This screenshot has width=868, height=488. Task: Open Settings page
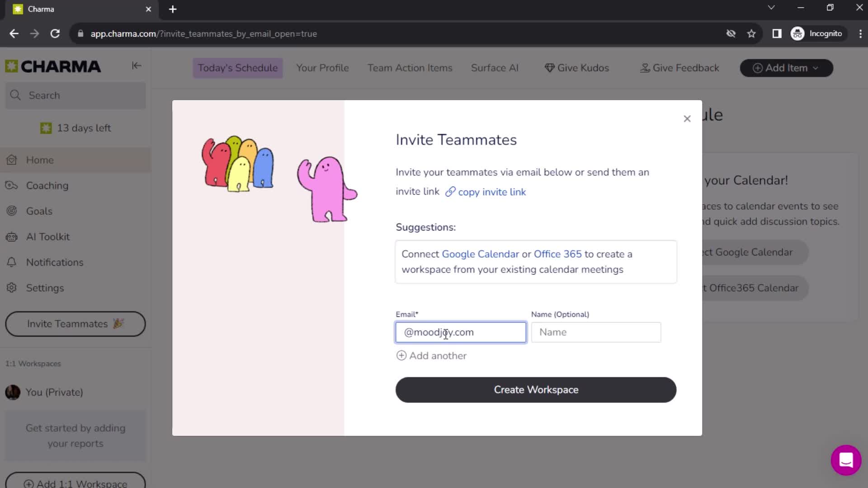point(45,288)
